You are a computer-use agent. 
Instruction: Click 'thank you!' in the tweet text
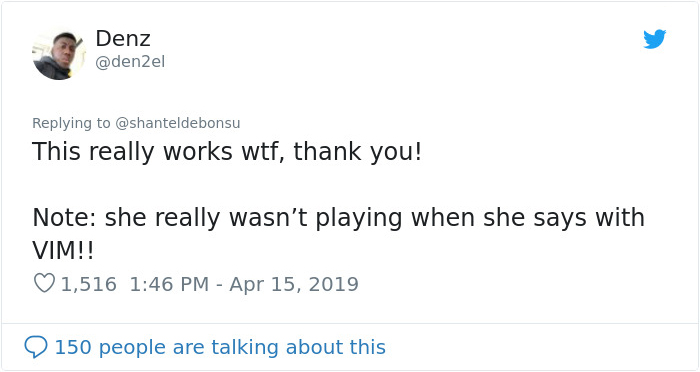coord(358,151)
